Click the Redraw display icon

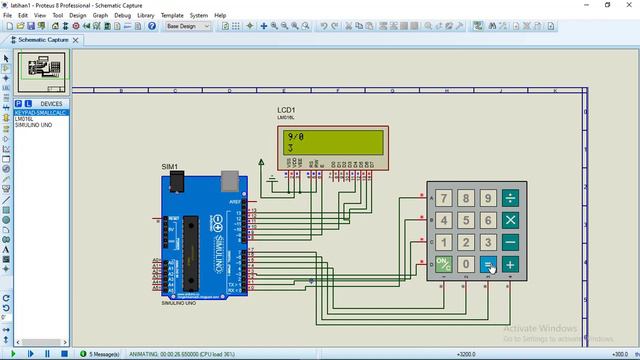point(225,26)
